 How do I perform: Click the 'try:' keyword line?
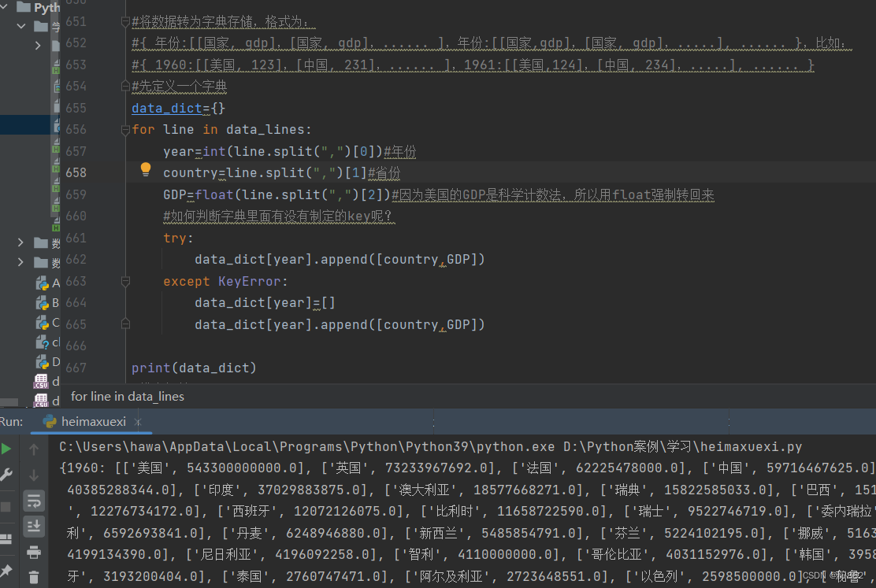[x=178, y=238]
